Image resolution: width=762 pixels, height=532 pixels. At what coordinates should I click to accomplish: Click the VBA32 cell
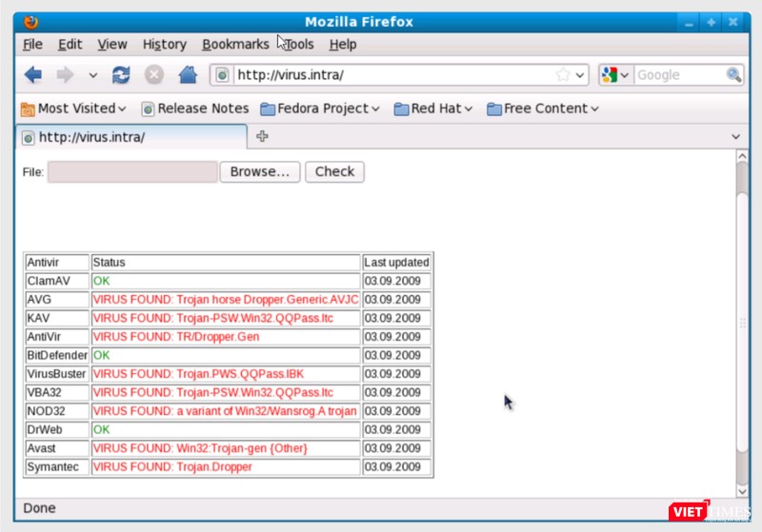coord(57,392)
